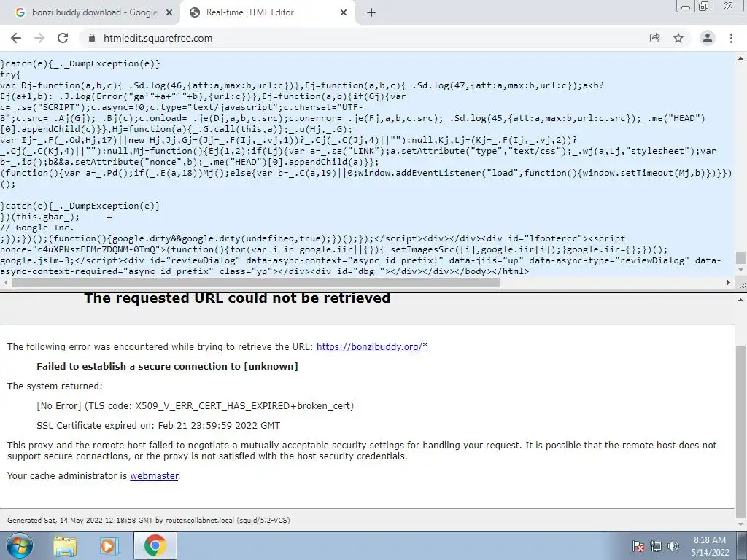Open the share page icon in address bar

654,38
